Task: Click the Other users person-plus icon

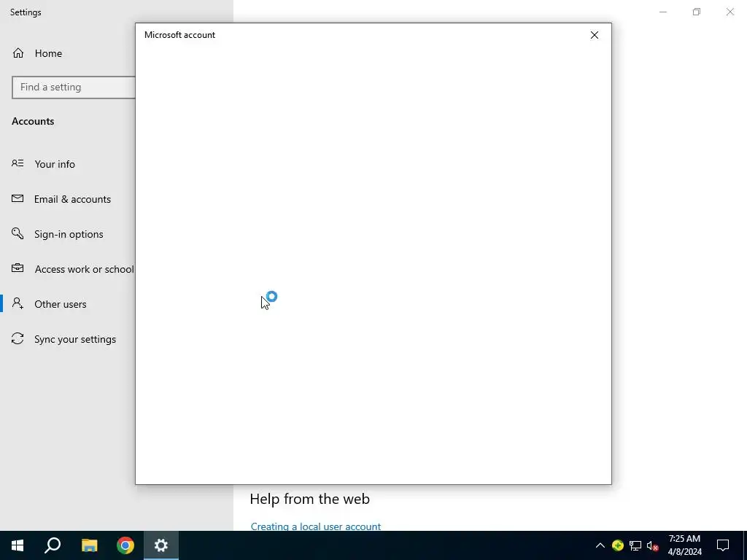Action: [x=18, y=303]
